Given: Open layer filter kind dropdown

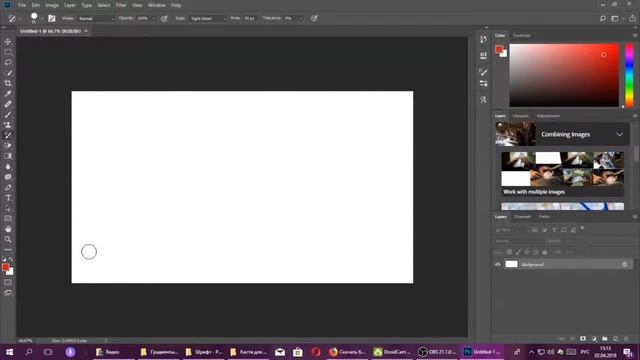Looking at the screenshot, I should 512,230.
